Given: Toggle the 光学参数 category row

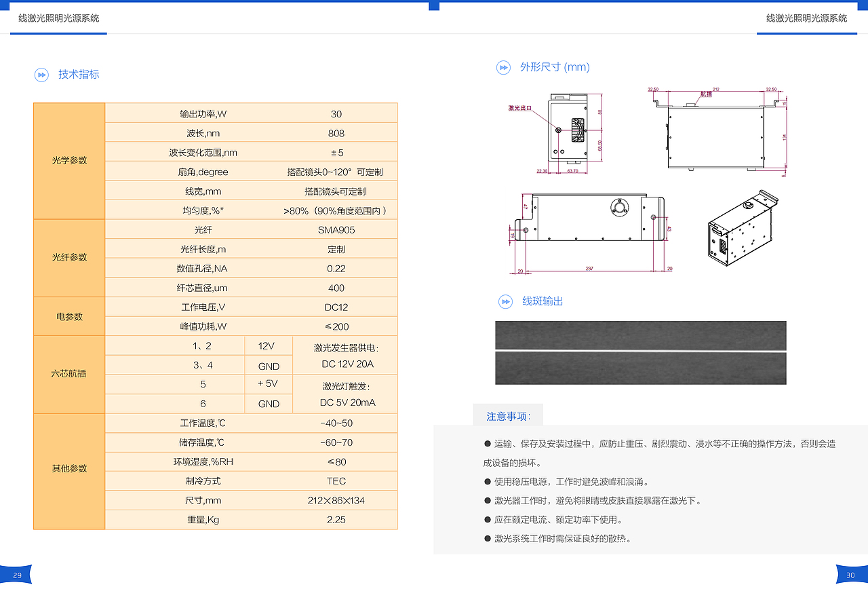Looking at the screenshot, I should 68,161.
